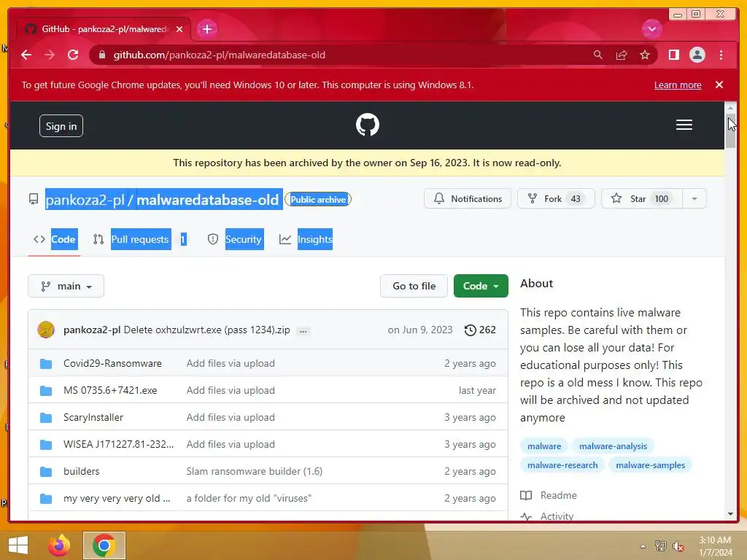Click the page scrollbar down arrow

730,514
